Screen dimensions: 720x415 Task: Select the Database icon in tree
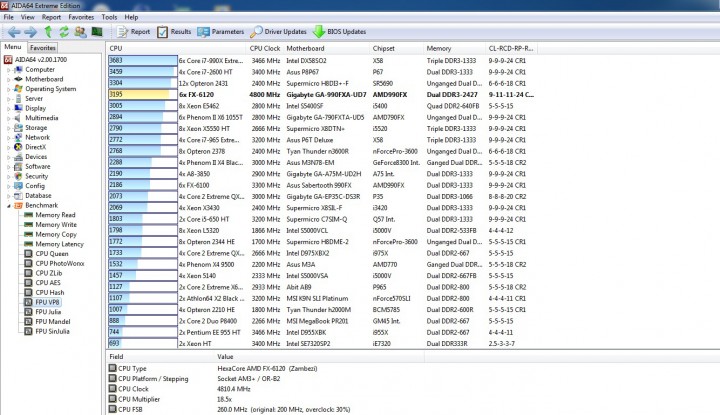18,196
